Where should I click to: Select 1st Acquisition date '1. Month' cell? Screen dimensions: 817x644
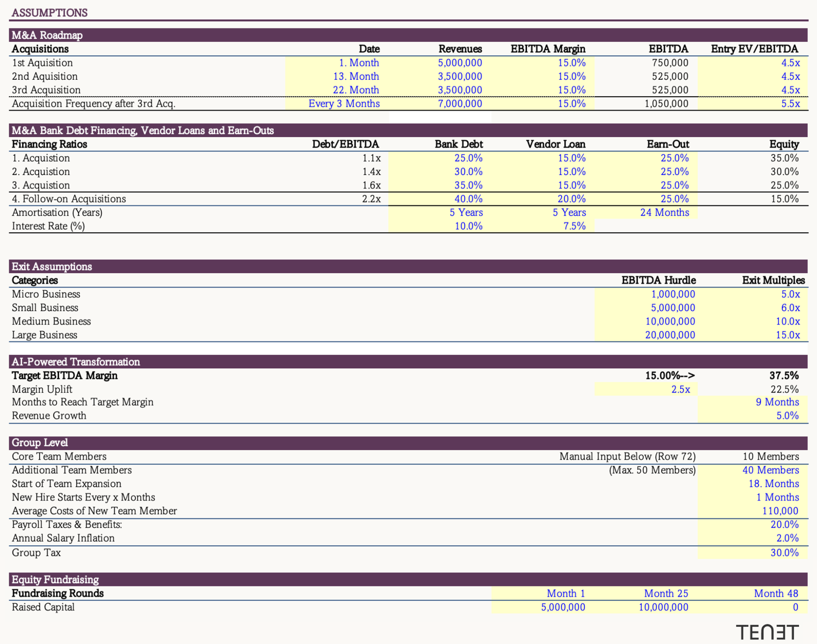click(337, 63)
